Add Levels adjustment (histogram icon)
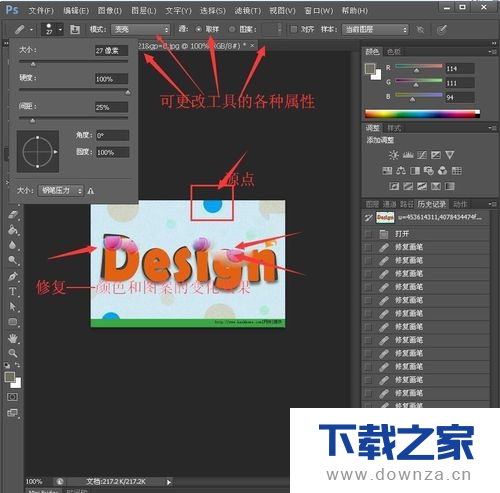The image size is (500, 493). [408, 155]
